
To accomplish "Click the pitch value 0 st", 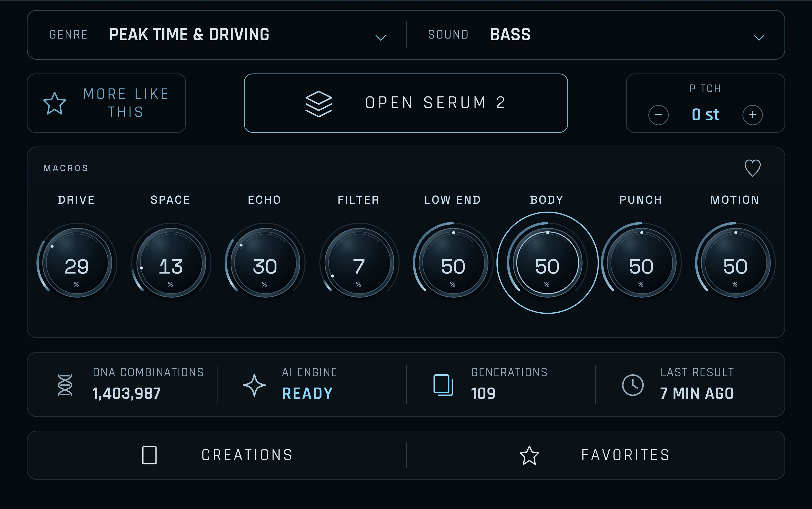I will click(x=705, y=114).
